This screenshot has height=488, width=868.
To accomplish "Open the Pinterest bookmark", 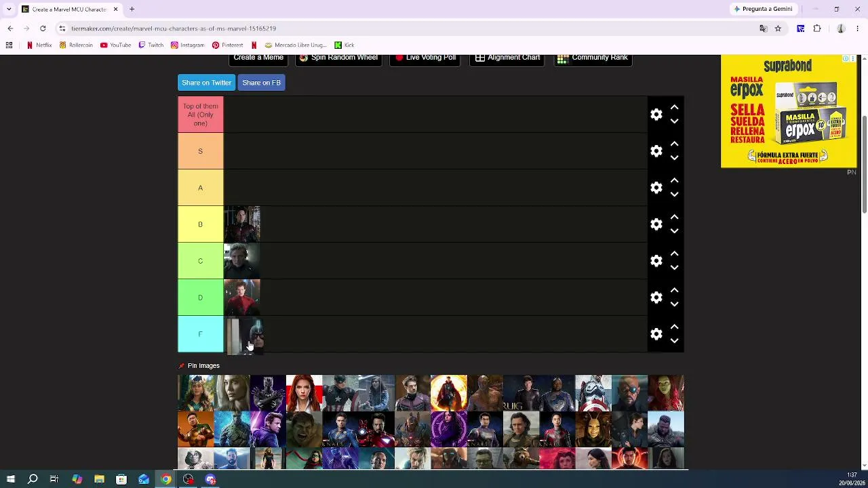I will pyautogui.click(x=227, y=45).
